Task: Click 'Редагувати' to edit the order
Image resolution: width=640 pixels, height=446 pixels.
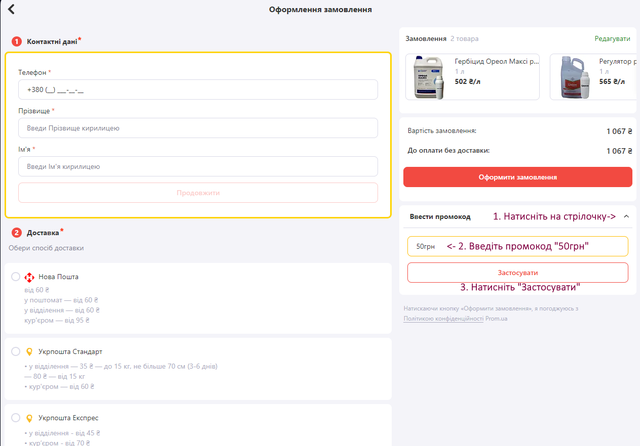Action: click(x=613, y=38)
